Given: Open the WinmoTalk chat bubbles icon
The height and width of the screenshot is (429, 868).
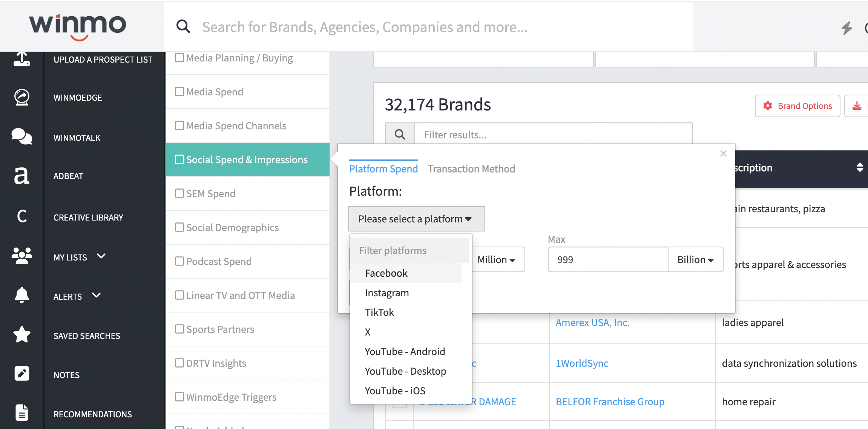Looking at the screenshot, I should coord(22,136).
